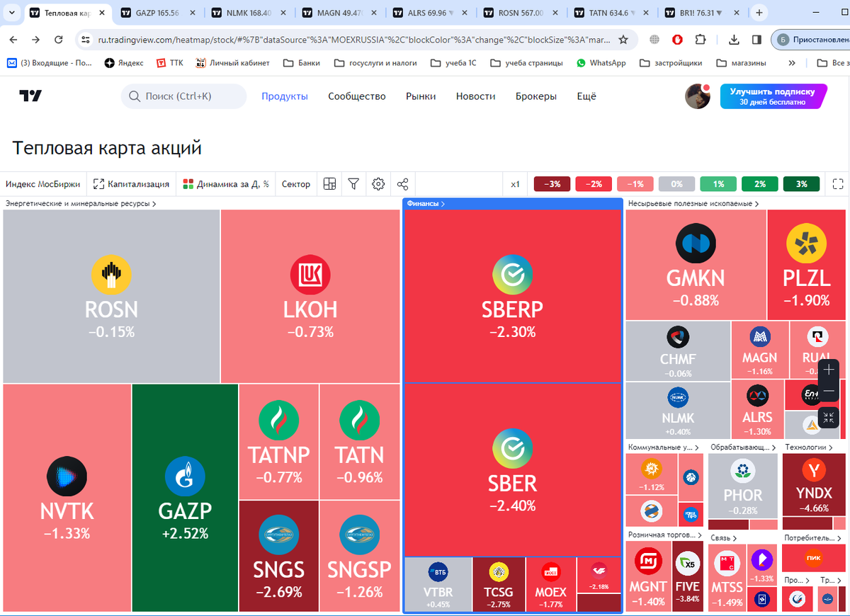The width and height of the screenshot is (850, 616).
Task: Open the Новости menu
Action: point(476,96)
